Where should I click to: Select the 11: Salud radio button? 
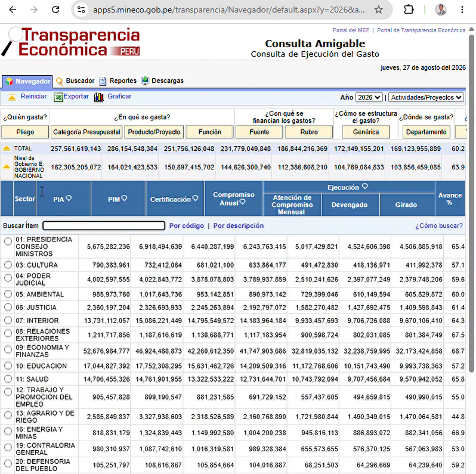[8, 379]
